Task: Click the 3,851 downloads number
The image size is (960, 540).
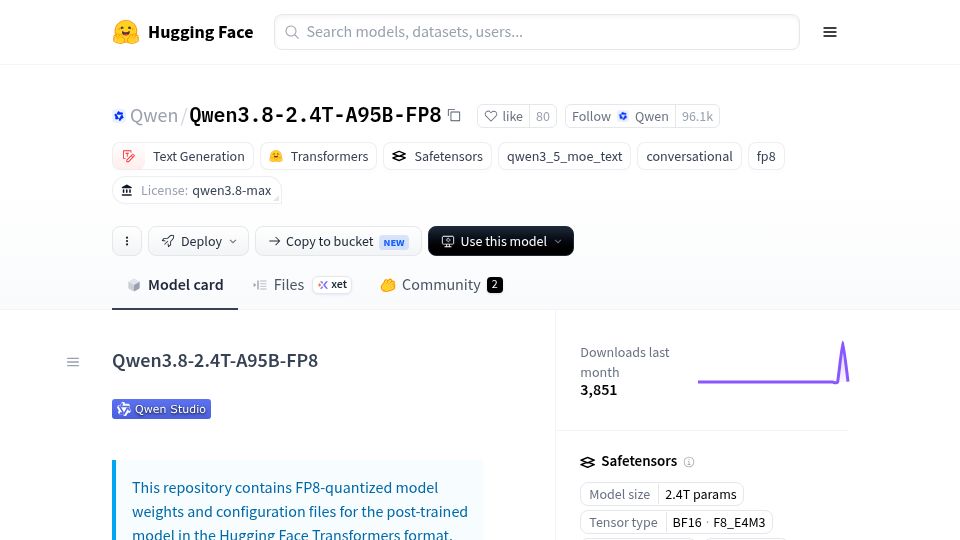Action: [x=599, y=390]
